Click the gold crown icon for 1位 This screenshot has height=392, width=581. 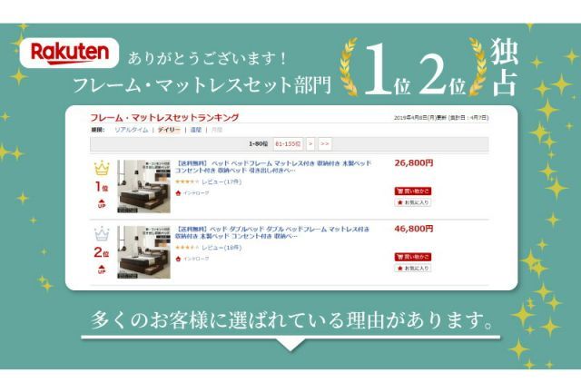[102, 168]
